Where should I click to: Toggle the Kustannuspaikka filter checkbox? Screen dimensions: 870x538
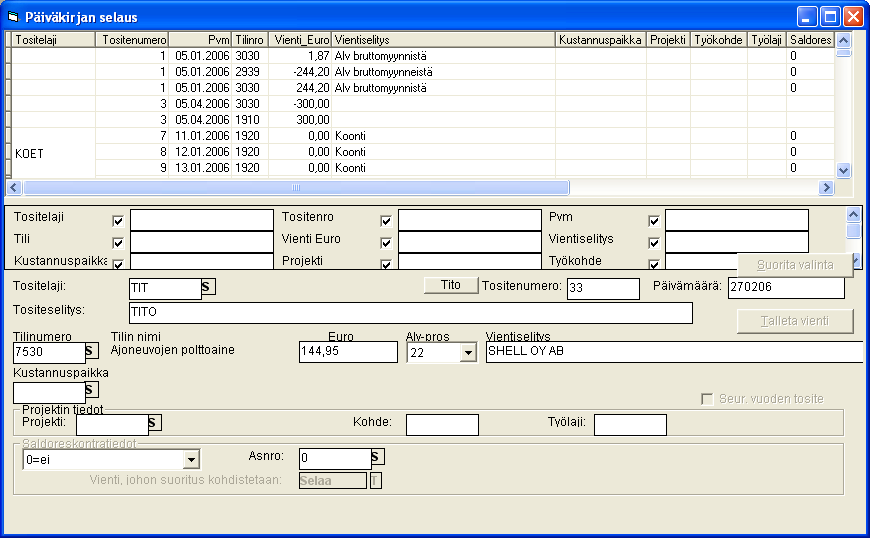(x=118, y=264)
